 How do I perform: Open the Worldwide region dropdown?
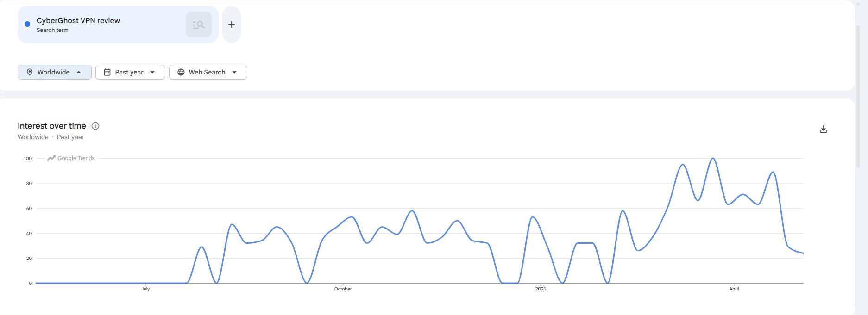tap(55, 72)
